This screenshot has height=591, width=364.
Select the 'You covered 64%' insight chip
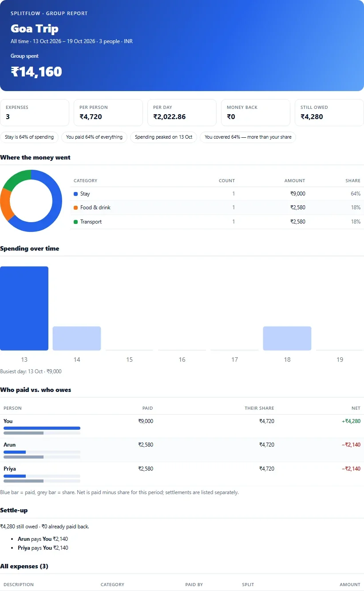248,137
